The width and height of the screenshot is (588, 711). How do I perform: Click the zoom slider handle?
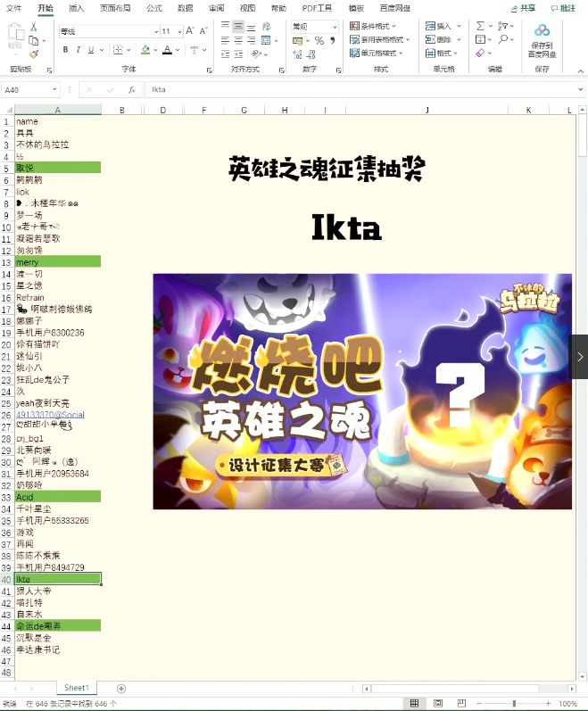point(514,703)
